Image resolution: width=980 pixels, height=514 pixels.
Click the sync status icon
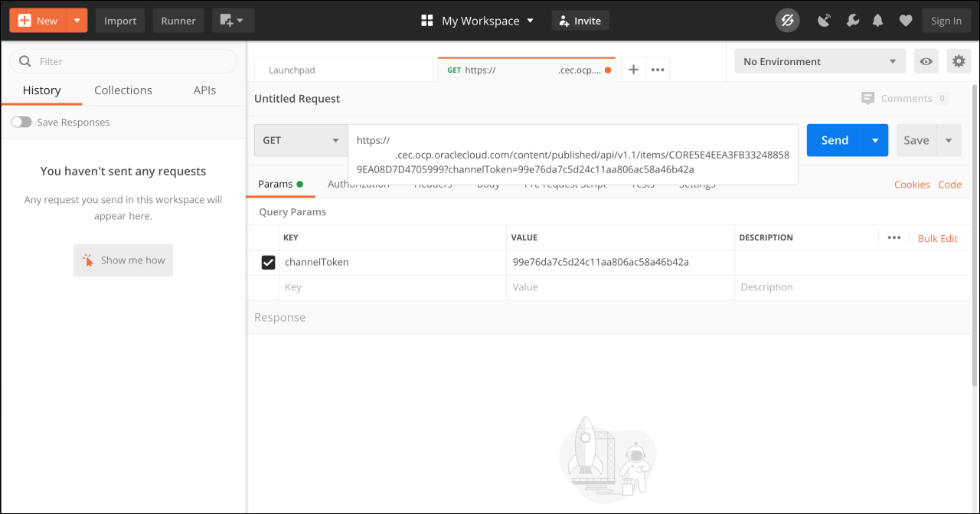(x=787, y=21)
